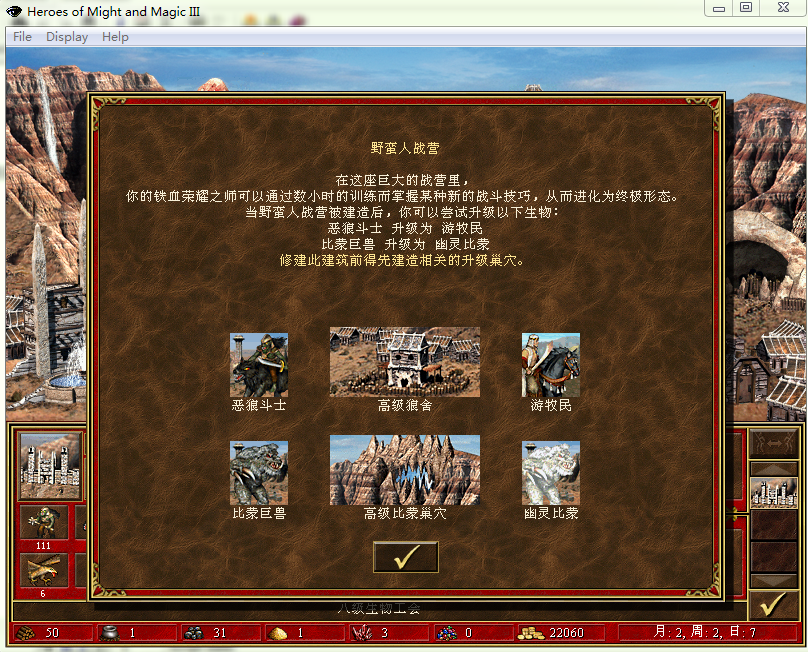Viewport: 808px width, 652px height.
Task: Select the town icon in right-side town list
Action: click(773, 493)
